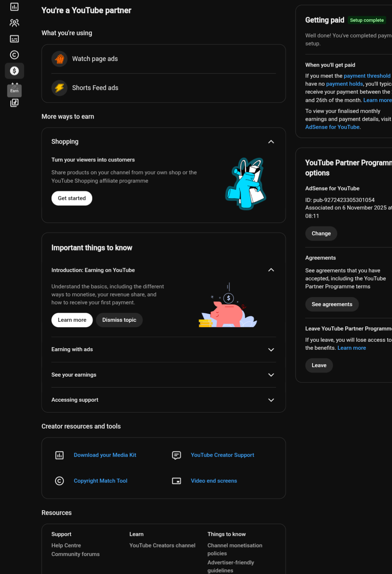The height and width of the screenshot is (574, 392).
Task: Click the piggy bank illustration
Action: [x=228, y=305]
